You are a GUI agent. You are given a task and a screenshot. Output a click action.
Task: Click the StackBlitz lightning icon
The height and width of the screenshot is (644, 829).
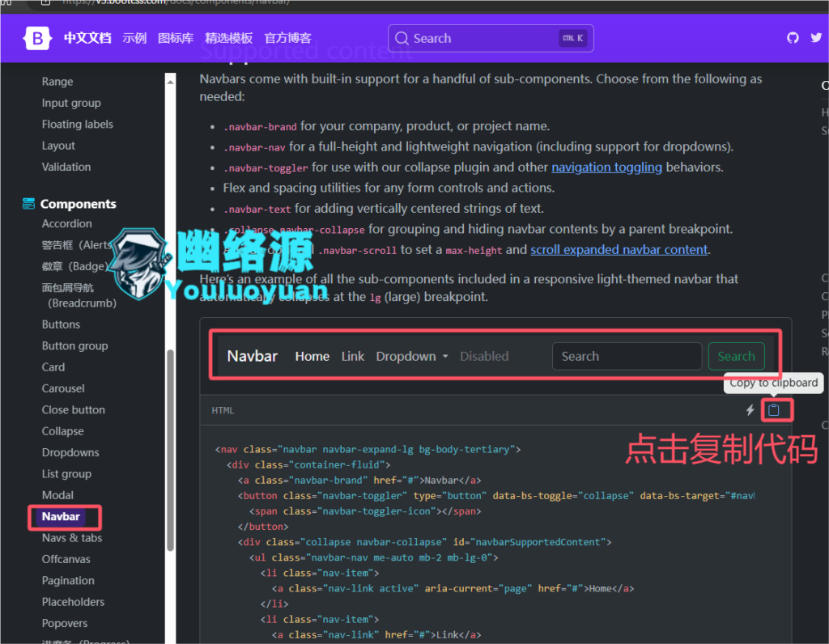click(750, 410)
